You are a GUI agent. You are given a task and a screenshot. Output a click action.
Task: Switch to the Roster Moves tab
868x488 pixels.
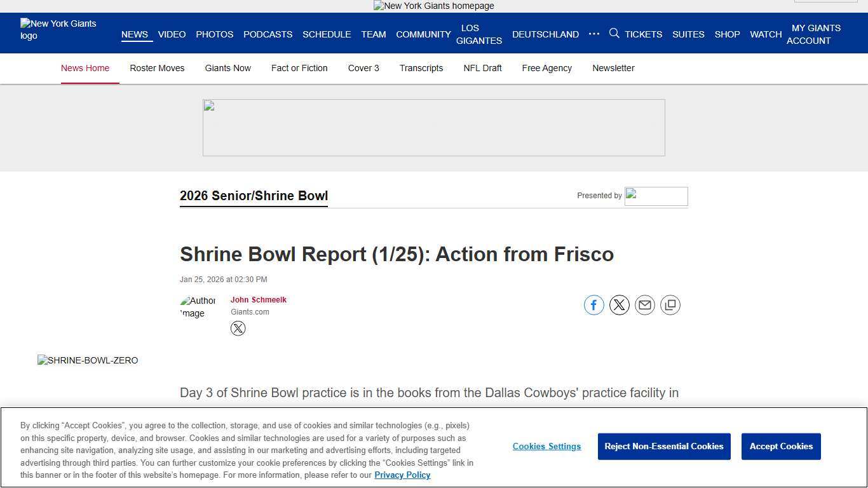(157, 68)
